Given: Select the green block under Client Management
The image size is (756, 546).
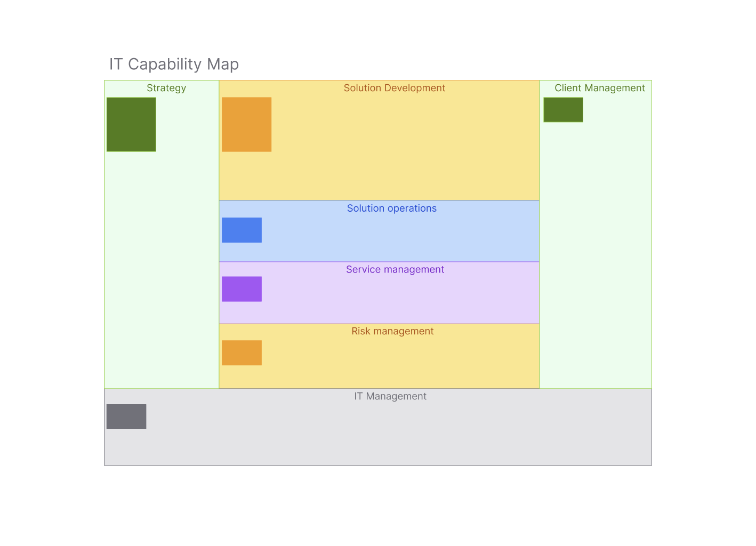Looking at the screenshot, I should pyautogui.click(x=563, y=110).
